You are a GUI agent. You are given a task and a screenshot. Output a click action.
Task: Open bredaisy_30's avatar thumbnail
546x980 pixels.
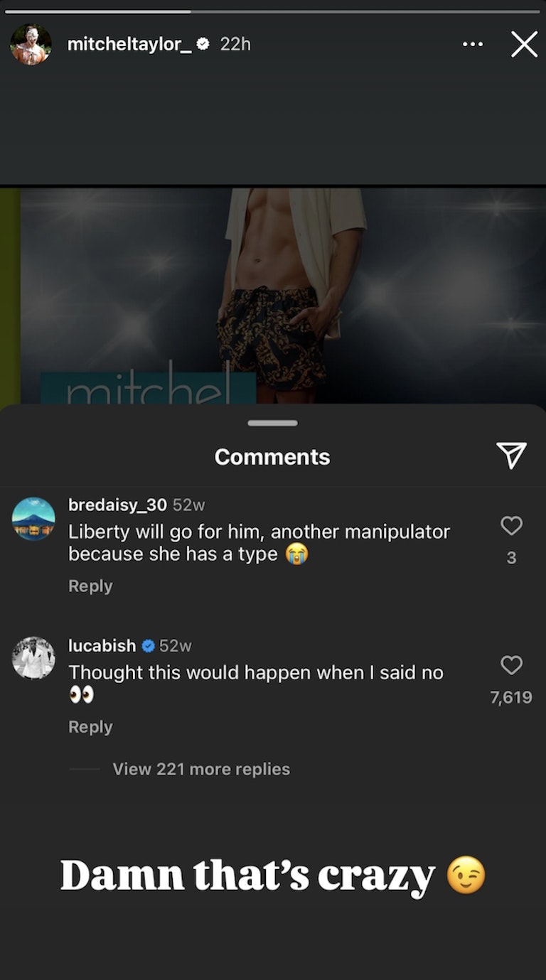pyautogui.click(x=33, y=519)
